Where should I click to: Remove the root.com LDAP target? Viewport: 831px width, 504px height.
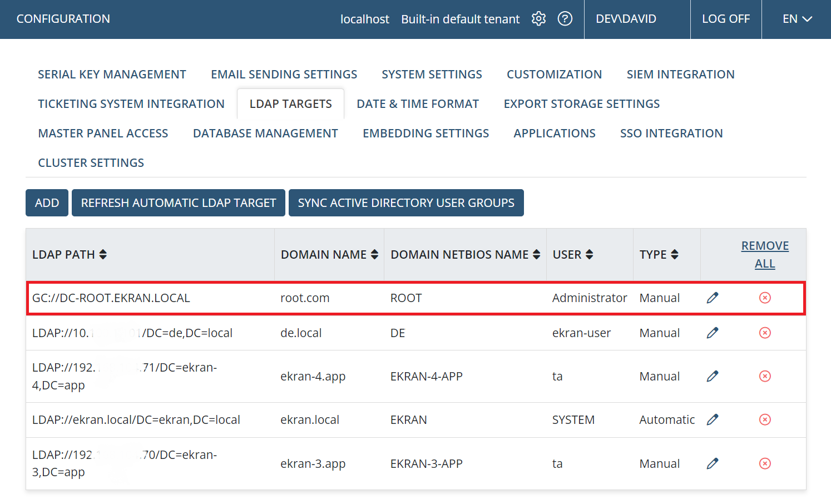click(765, 298)
